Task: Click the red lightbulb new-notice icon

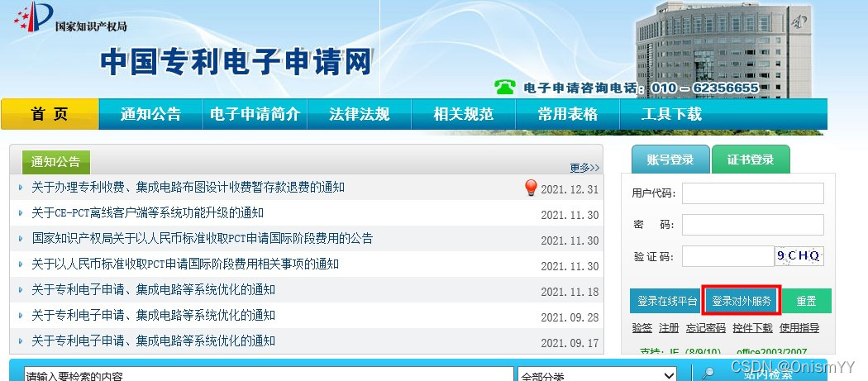Action: click(531, 188)
